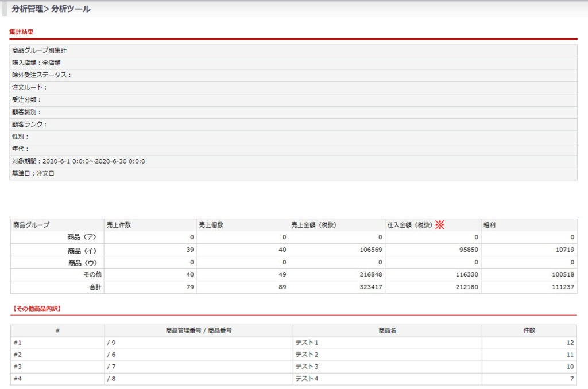Click the red ※ mark beside 仕入金額（税抜）
The height and width of the screenshot is (389, 588).
pos(439,225)
